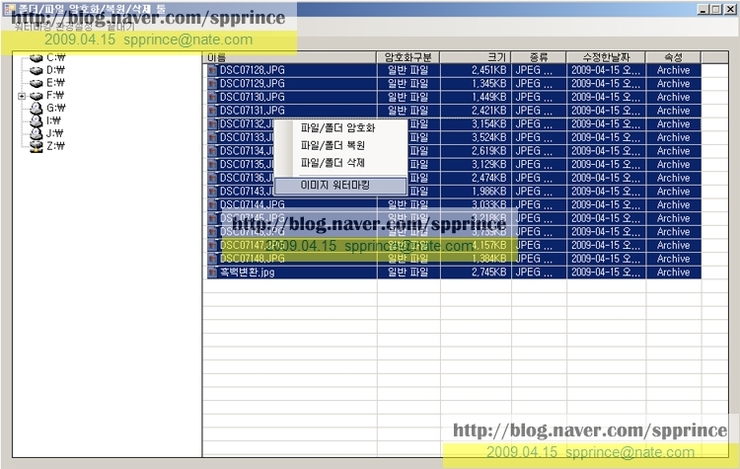740x469 pixels.
Task: Choose 파일/폴더 암호화 from the context menu
Action: [x=338, y=128]
